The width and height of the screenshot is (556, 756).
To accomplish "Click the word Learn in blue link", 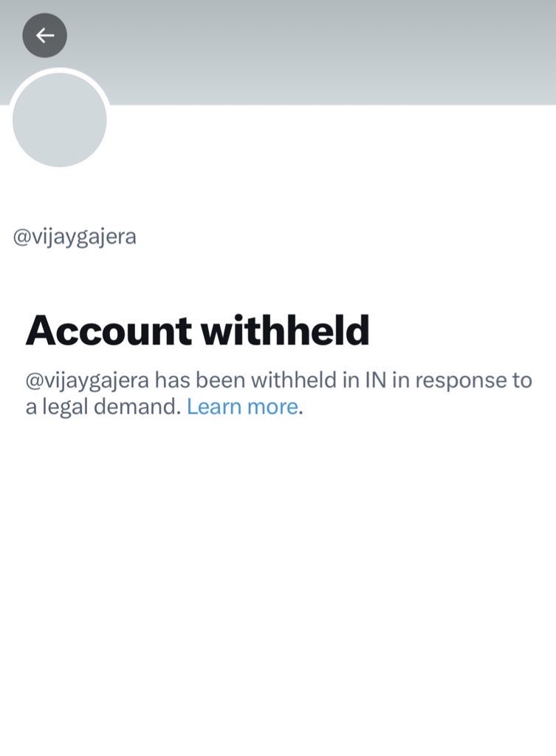I will pyautogui.click(x=214, y=407).
